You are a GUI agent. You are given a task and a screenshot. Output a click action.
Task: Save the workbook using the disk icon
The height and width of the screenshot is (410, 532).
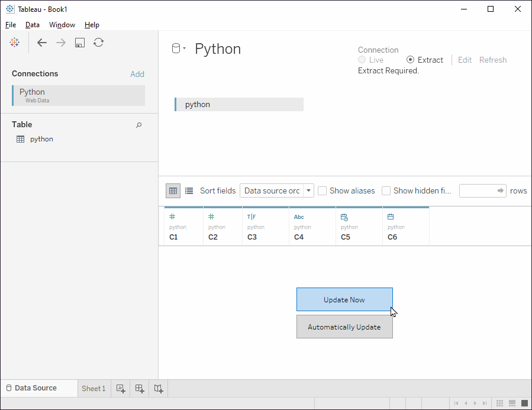tap(80, 43)
